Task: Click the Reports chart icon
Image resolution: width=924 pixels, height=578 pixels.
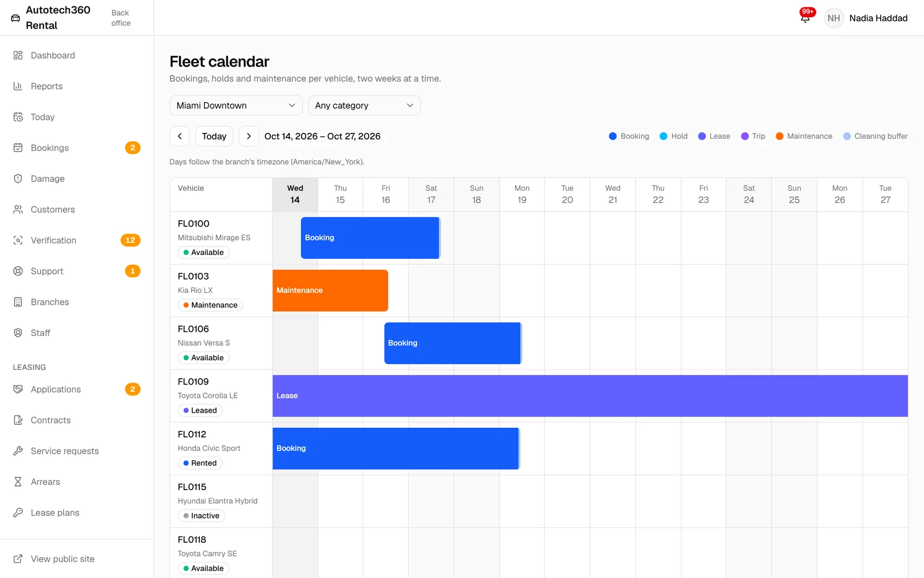Action: click(18, 86)
